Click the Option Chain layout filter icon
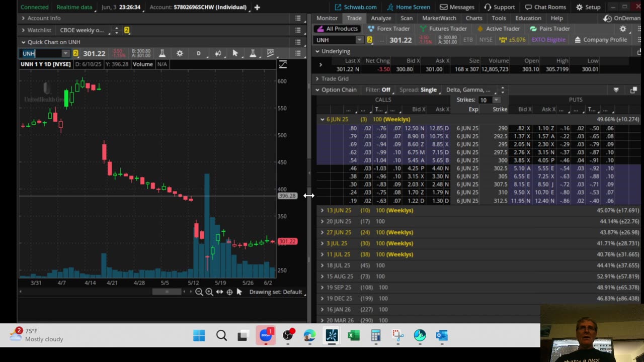644x362 pixels. 616,90
